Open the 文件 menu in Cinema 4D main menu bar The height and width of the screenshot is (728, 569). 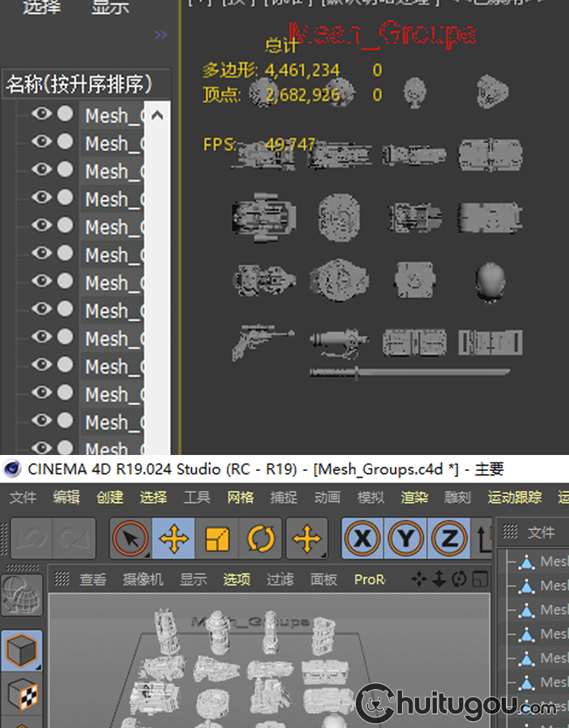(23, 497)
